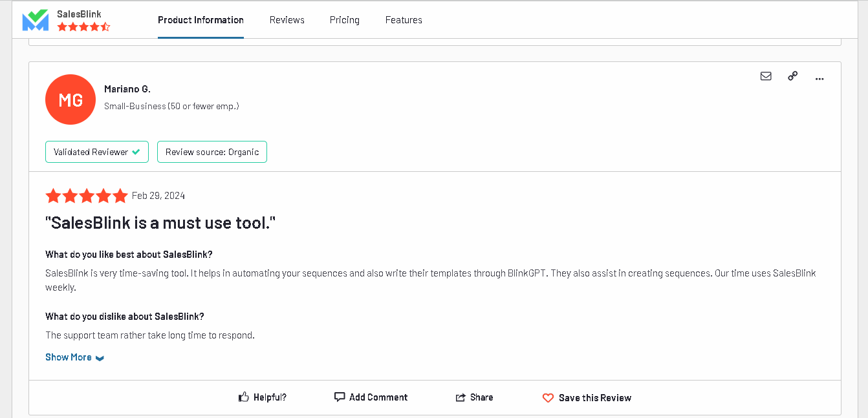This screenshot has height=418, width=868.
Task: Click the SalesBlink logo icon
Action: [36, 20]
